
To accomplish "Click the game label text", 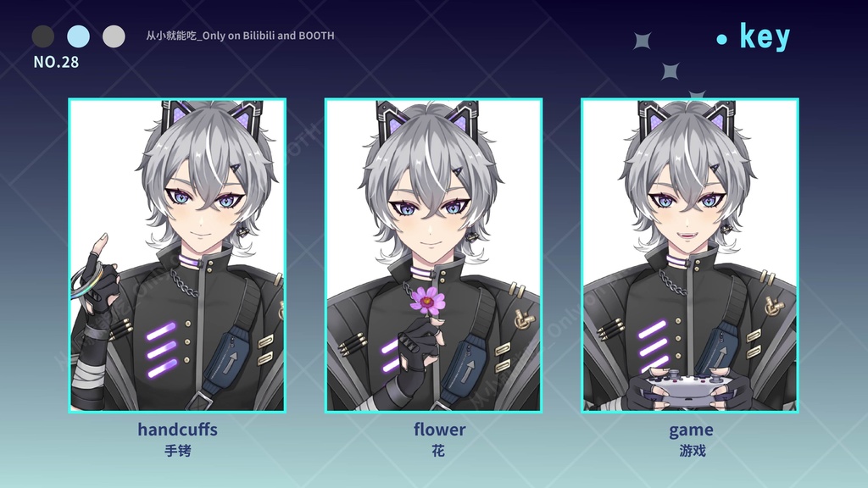I will tap(691, 430).
